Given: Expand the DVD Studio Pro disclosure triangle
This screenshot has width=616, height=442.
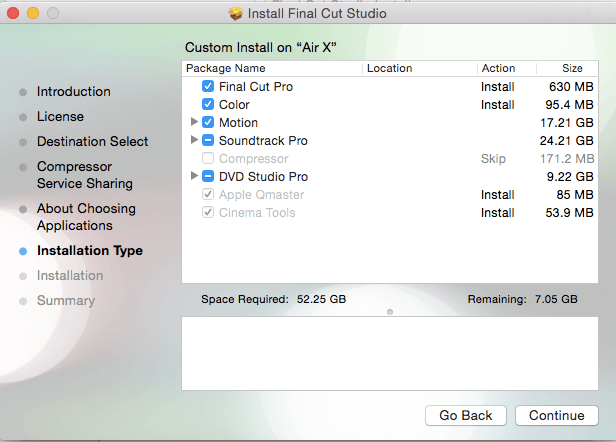Looking at the screenshot, I should 194,177.
